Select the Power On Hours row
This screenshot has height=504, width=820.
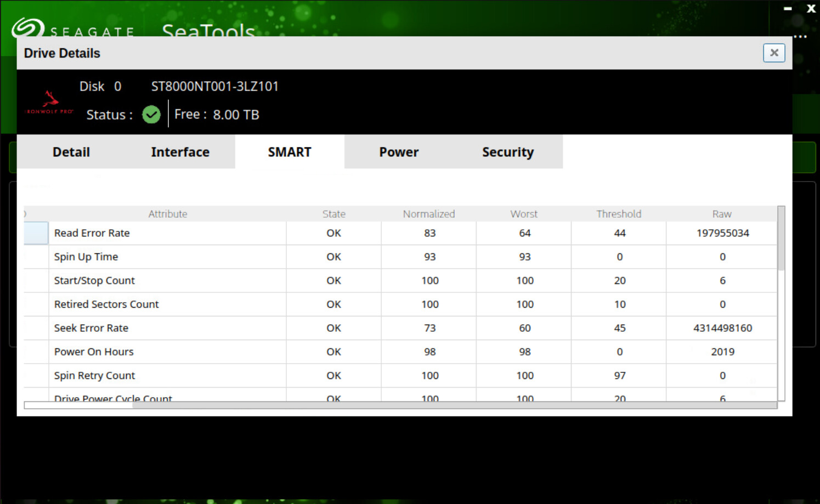[x=94, y=352]
